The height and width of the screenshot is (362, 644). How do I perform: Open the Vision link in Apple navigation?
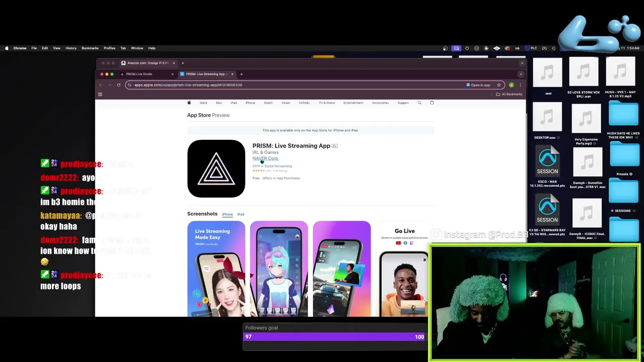pos(286,103)
